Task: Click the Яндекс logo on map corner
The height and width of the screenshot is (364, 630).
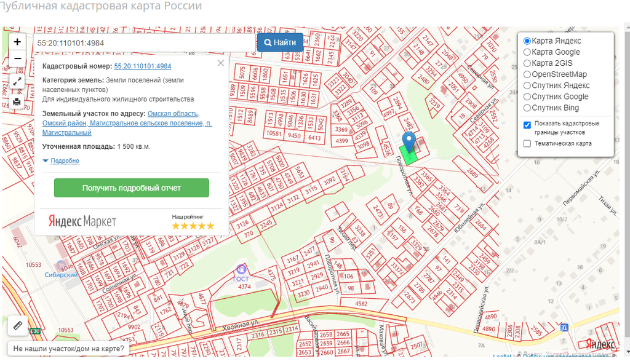Action: coord(600,344)
